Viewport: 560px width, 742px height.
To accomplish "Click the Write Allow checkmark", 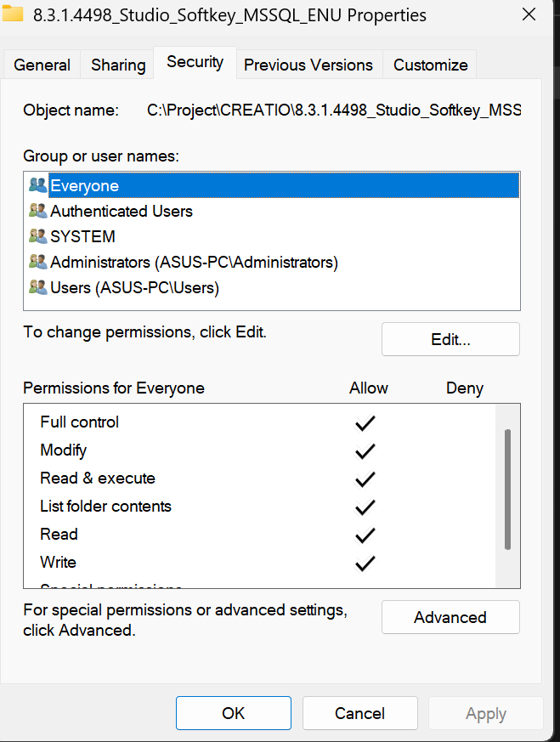I will point(365,563).
